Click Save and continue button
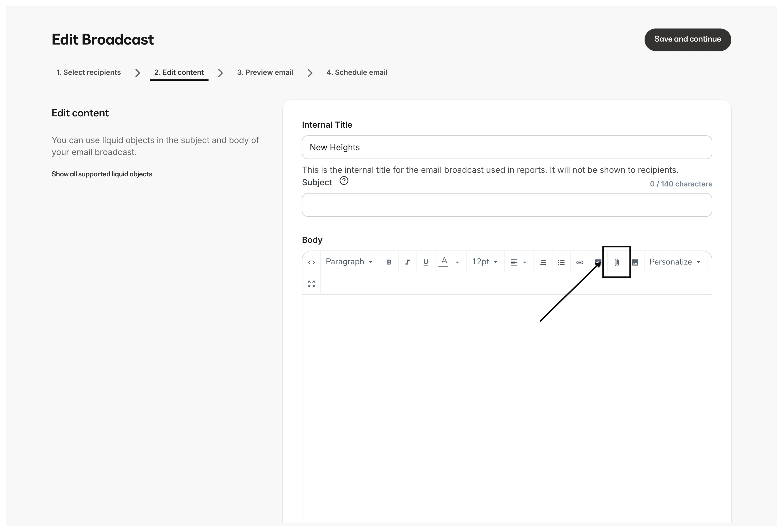The image size is (783, 532). 687,39
